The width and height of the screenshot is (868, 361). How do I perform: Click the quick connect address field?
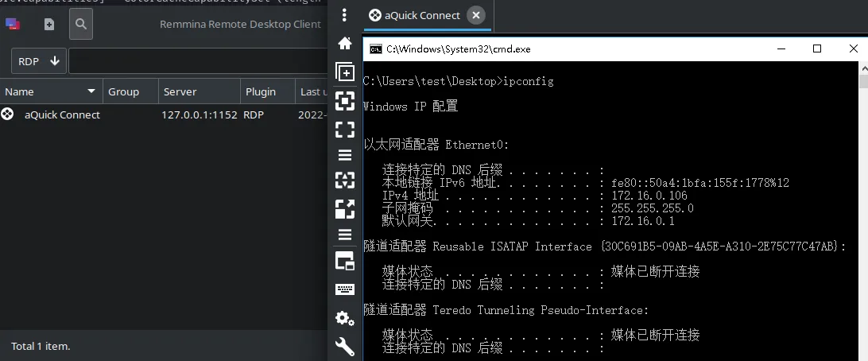point(199,60)
